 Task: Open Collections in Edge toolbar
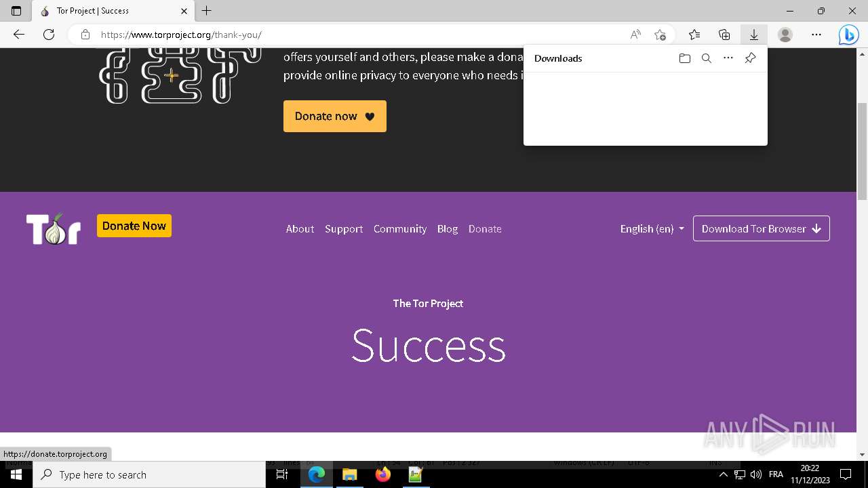724,35
